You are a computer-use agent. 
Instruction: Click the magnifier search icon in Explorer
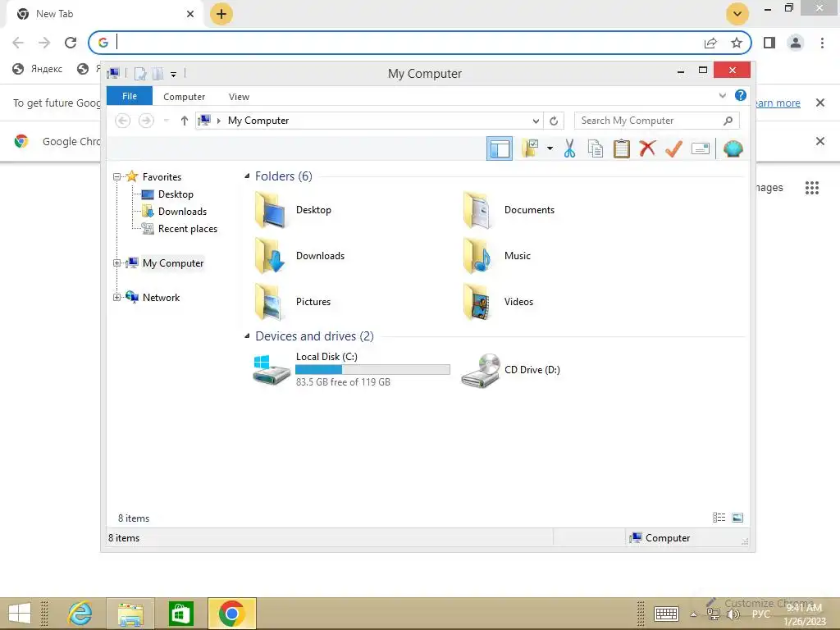click(x=728, y=121)
